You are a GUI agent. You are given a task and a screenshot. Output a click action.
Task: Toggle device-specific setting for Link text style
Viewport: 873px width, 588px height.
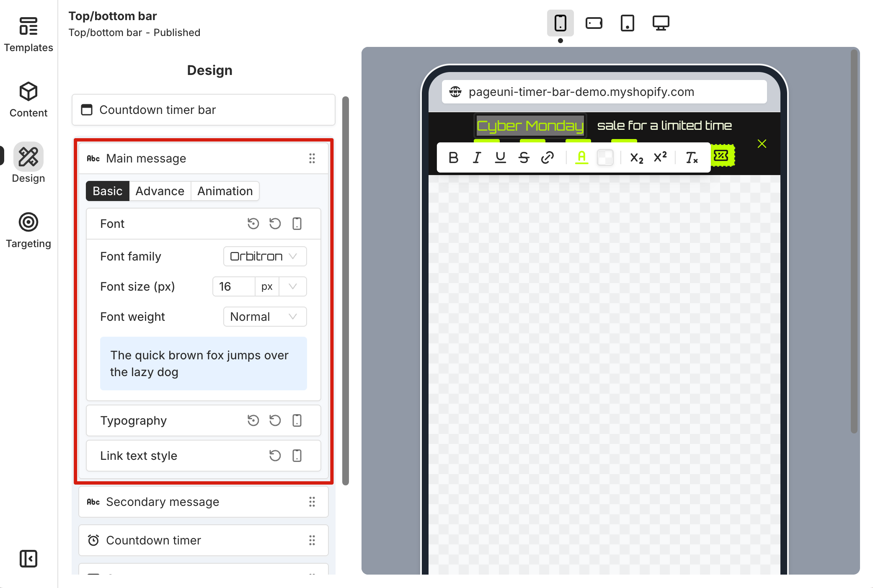tap(297, 456)
